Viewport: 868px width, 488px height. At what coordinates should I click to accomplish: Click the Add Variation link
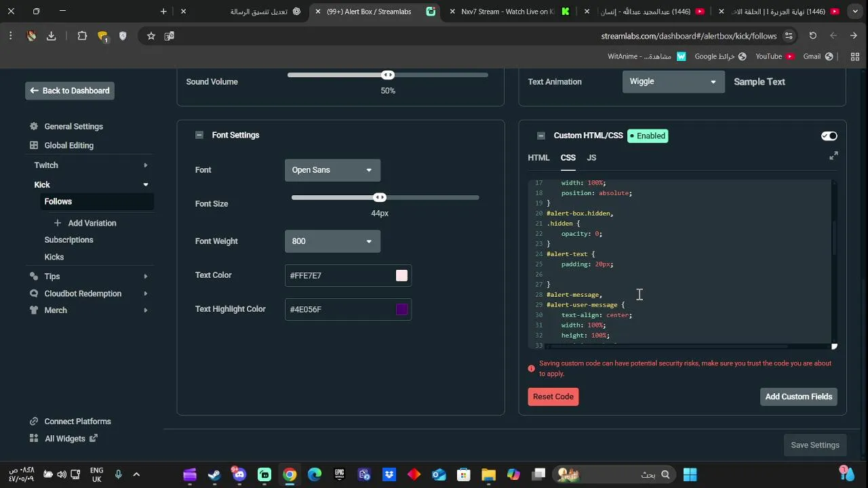[92, 223]
